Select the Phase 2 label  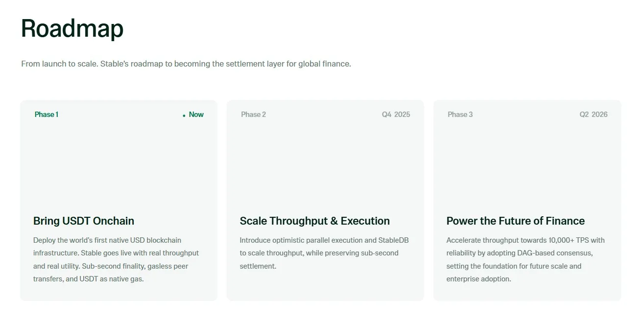[x=253, y=115]
